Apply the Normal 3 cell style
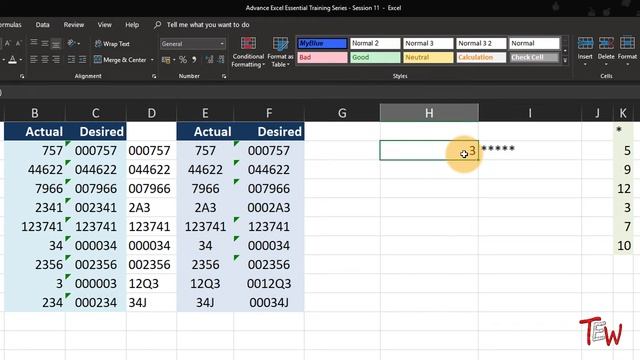 [x=428, y=43]
